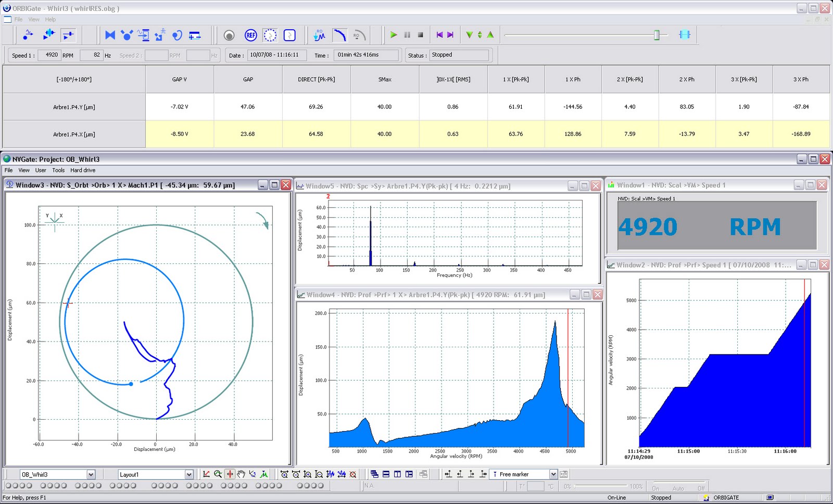The width and height of the screenshot is (833, 504).
Task: Click the red cursor line in Window4 plot
Action: point(568,378)
